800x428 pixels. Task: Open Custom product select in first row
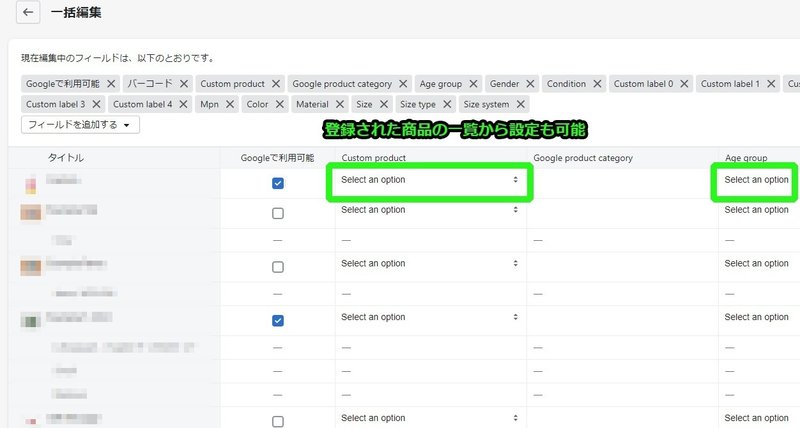tap(430, 180)
